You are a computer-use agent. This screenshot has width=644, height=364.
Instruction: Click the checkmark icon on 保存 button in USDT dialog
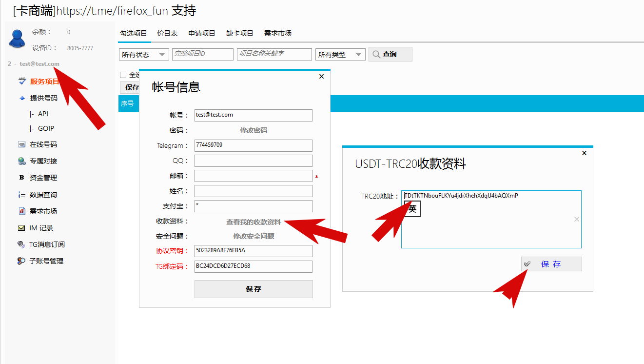click(527, 264)
